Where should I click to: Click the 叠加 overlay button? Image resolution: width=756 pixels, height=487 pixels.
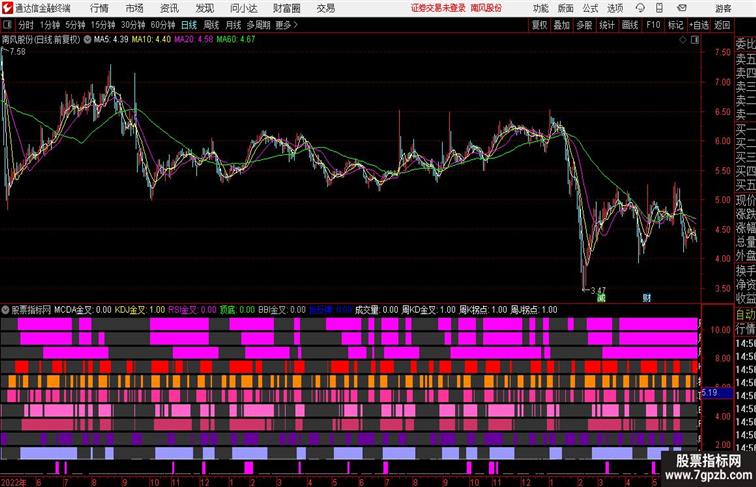[x=562, y=25]
